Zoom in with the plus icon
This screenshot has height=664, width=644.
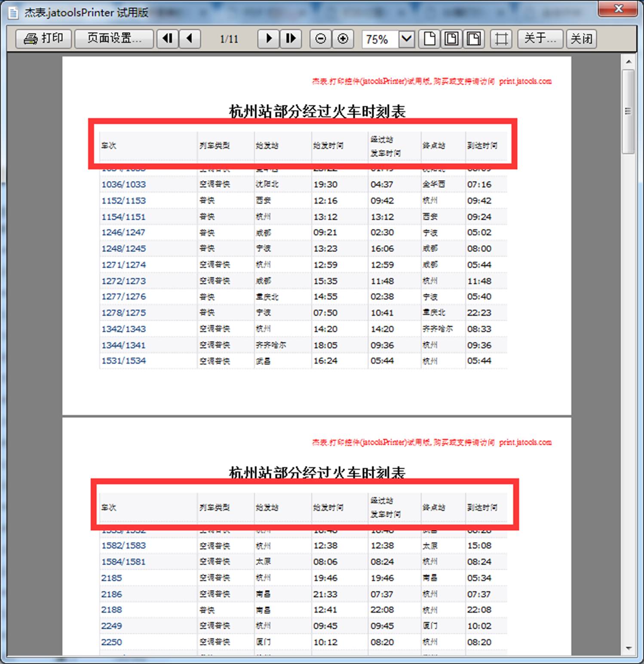pyautogui.click(x=343, y=39)
